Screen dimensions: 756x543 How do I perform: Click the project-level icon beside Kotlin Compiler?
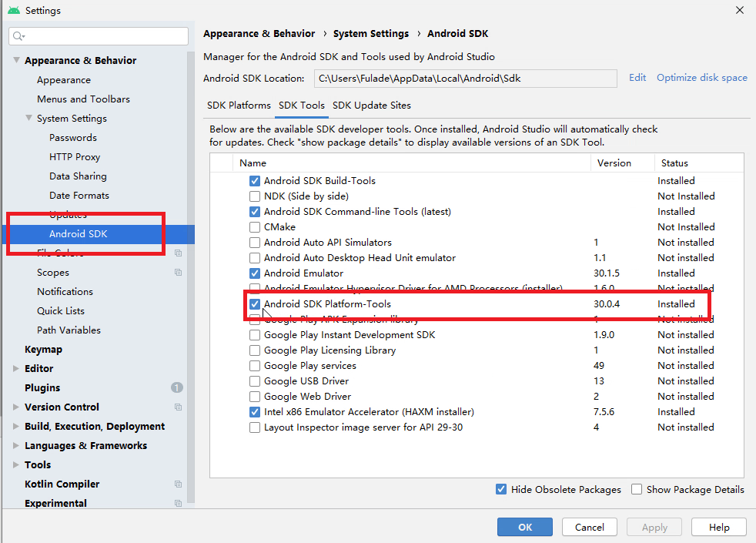(x=178, y=484)
